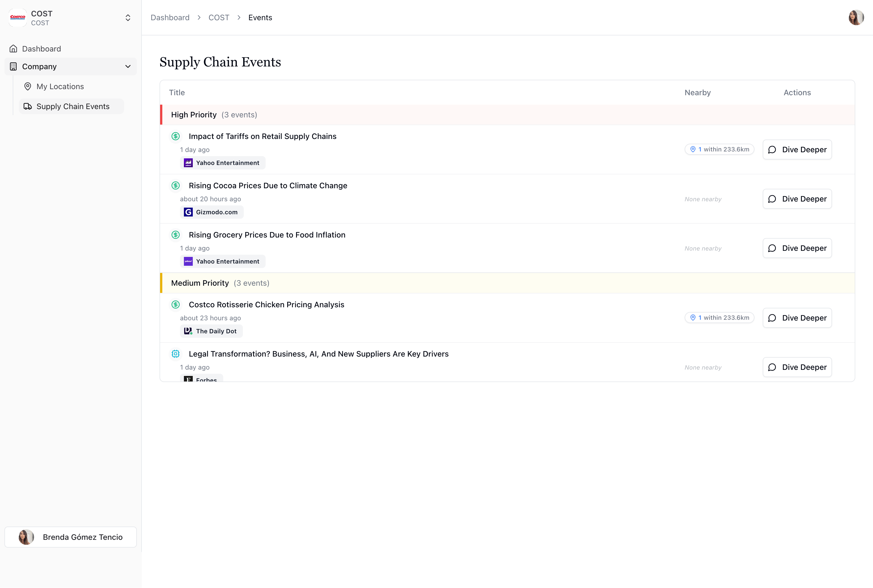The width and height of the screenshot is (873, 588).
Task: Click 'about 20 hours ago' timestamp
Action: tap(210, 199)
